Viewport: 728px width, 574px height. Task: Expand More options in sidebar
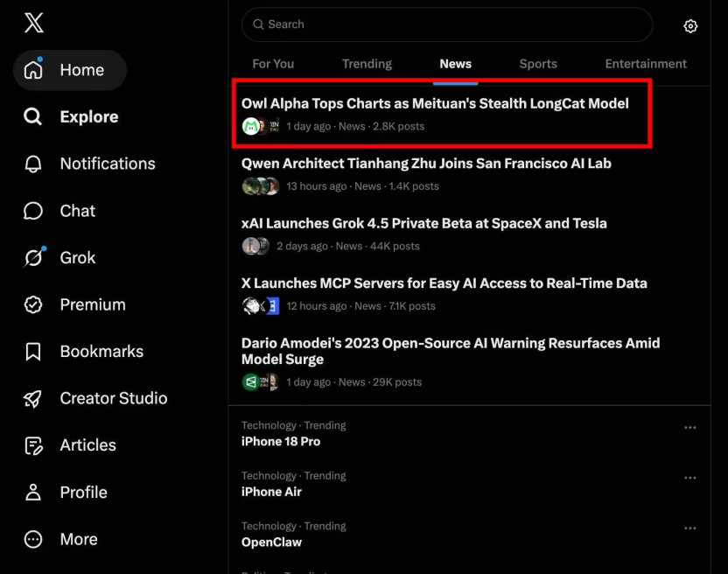coord(61,539)
